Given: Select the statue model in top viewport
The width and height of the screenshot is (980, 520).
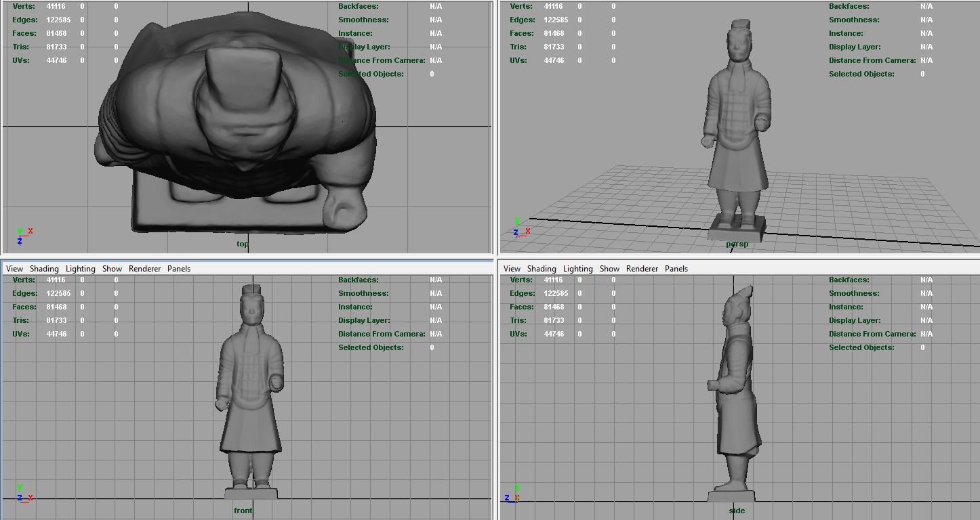Looking at the screenshot, I should tap(237, 122).
